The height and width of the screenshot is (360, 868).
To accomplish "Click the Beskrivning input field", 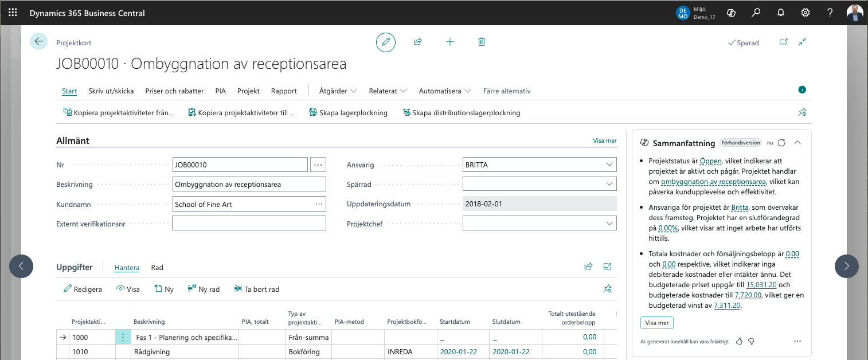I will tap(249, 184).
